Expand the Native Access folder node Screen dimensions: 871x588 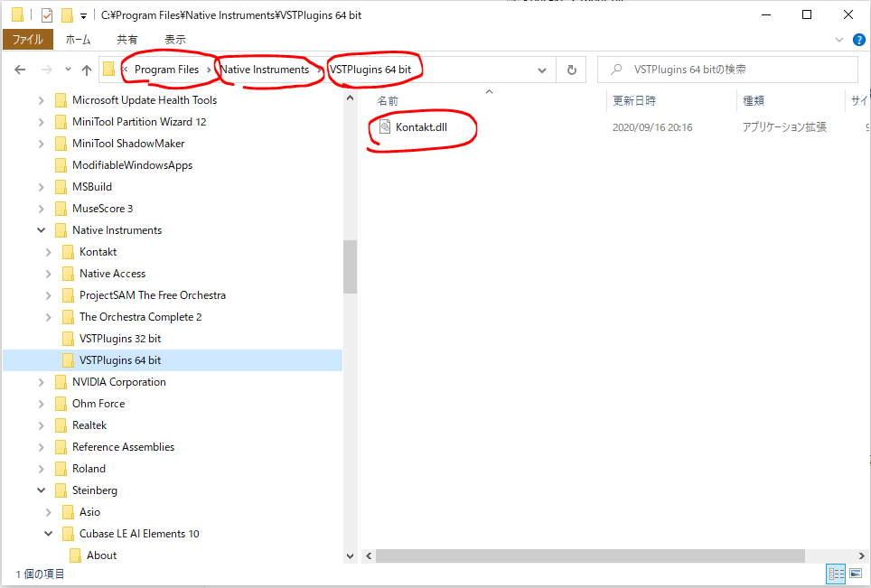tap(48, 274)
